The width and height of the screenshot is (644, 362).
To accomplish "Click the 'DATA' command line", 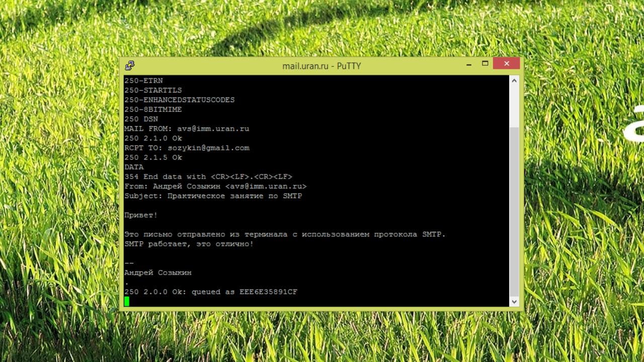I will 134,167.
